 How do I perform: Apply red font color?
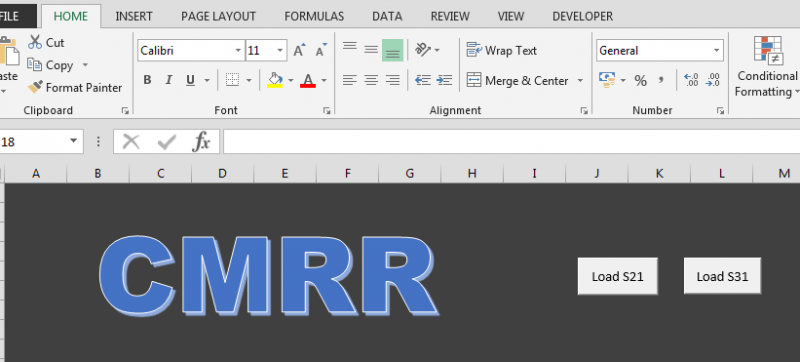(x=308, y=80)
